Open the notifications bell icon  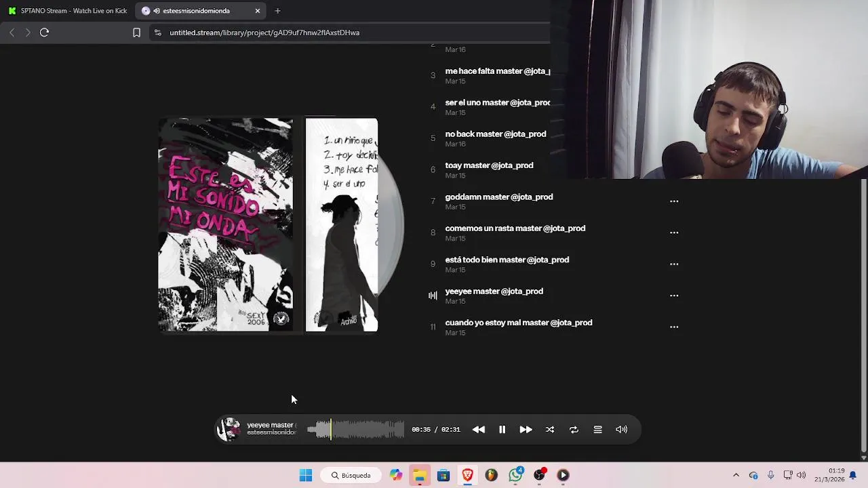coord(853,475)
